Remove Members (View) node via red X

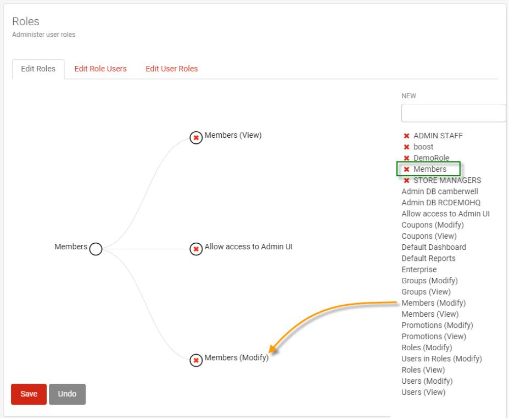tap(196, 138)
